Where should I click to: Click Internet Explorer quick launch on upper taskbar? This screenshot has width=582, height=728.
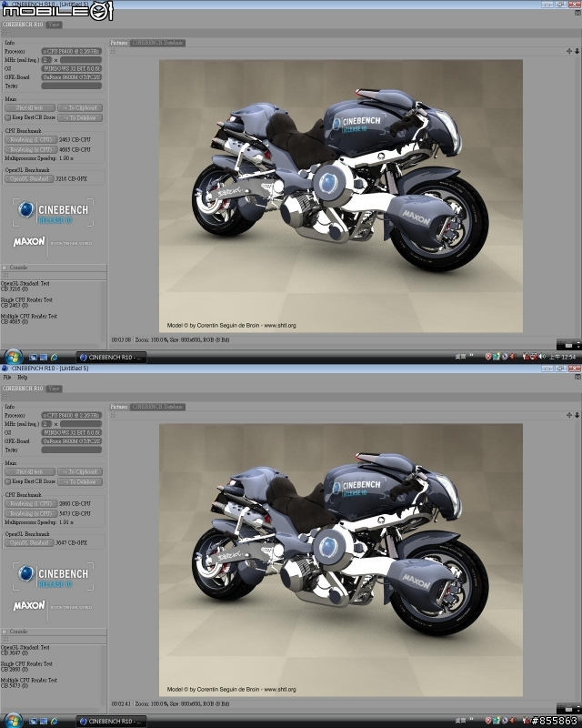click(x=55, y=357)
